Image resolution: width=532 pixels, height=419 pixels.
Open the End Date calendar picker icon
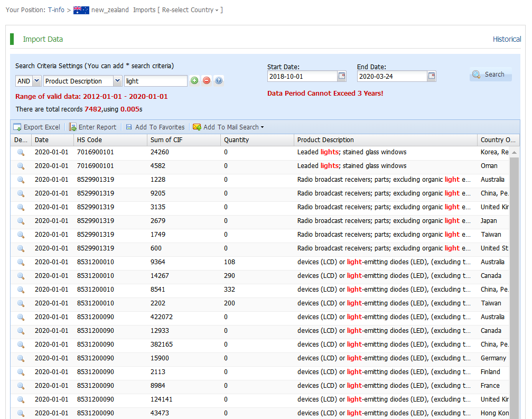pyautogui.click(x=432, y=76)
